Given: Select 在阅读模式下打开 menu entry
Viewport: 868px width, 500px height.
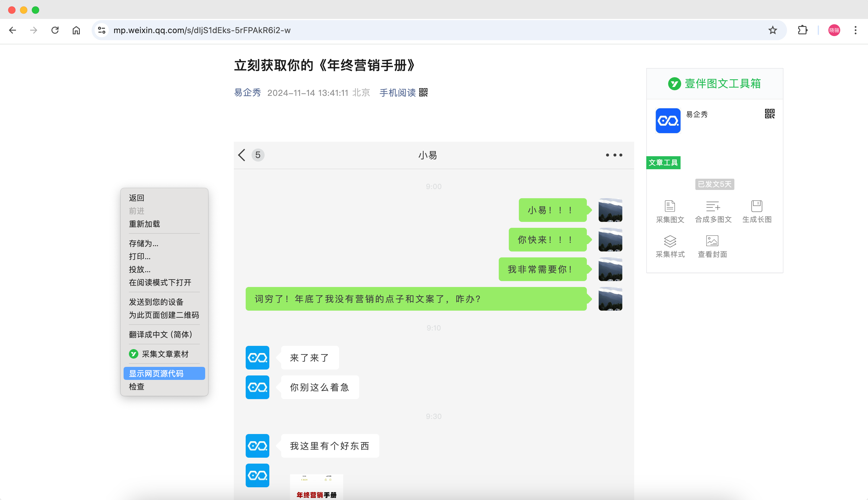Looking at the screenshot, I should point(160,282).
